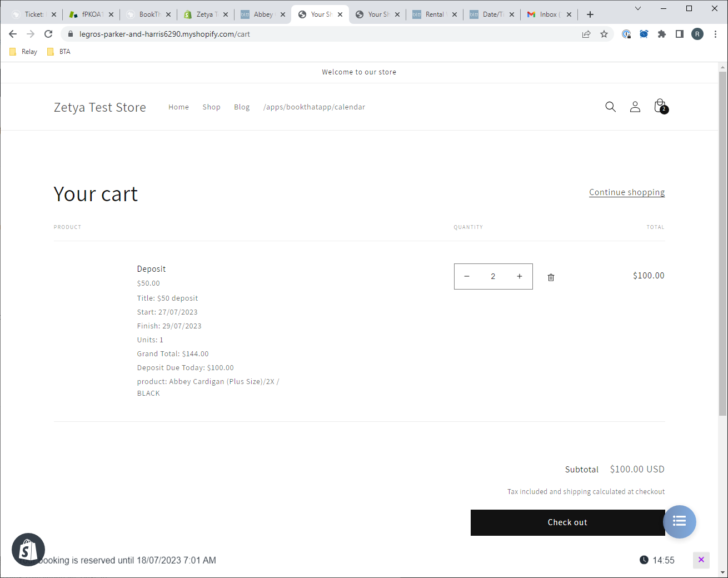Open the Relay bookmarks folder
Screen dimensions: 728x578
click(x=23, y=52)
